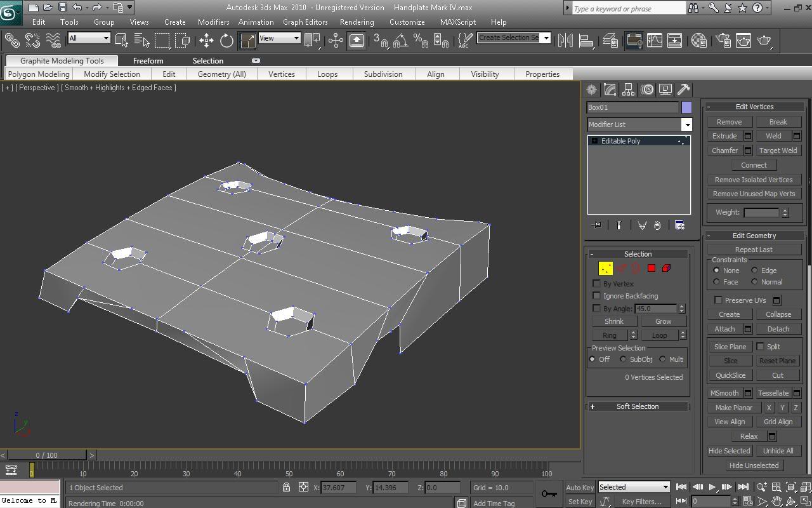
Task: Click the time slider 0 / 100
Action: click(47, 455)
